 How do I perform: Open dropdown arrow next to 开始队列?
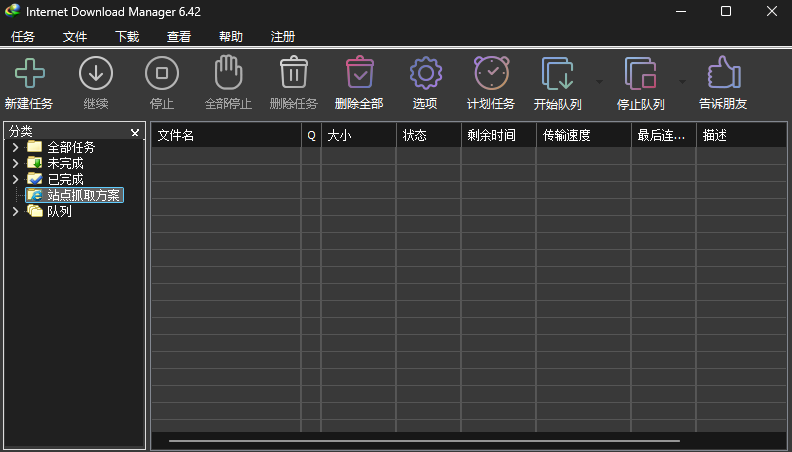tap(599, 82)
